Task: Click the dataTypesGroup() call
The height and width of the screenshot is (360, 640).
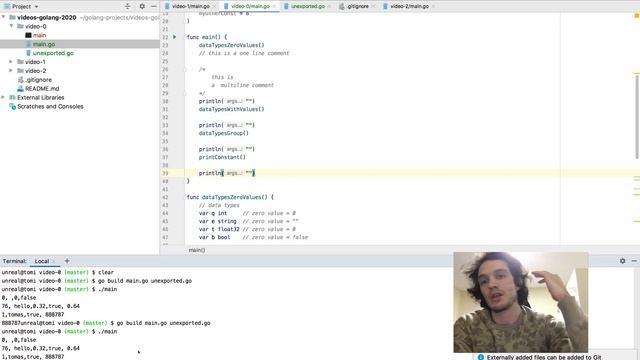Action: (224, 133)
